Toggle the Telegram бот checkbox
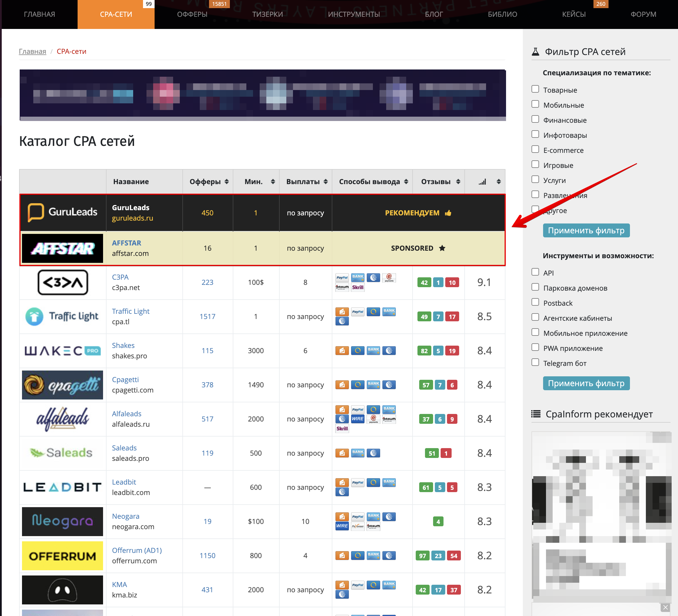This screenshot has width=678, height=616. tap(535, 362)
